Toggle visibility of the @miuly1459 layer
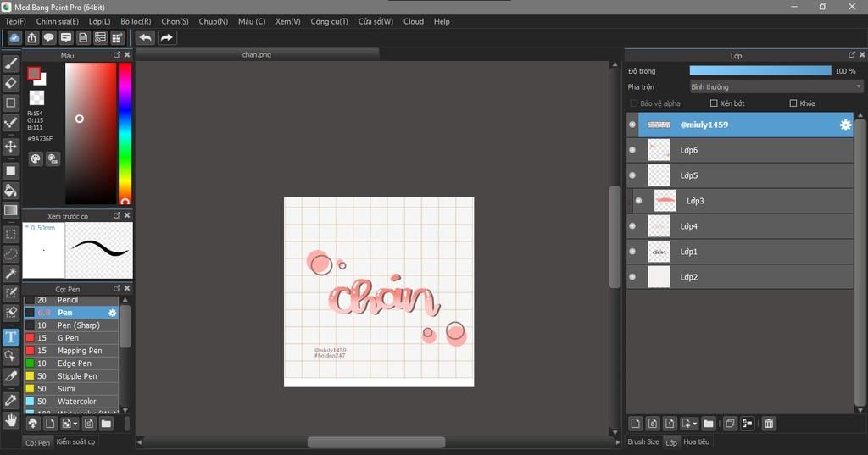Image resolution: width=868 pixels, height=455 pixels. [632, 125]
